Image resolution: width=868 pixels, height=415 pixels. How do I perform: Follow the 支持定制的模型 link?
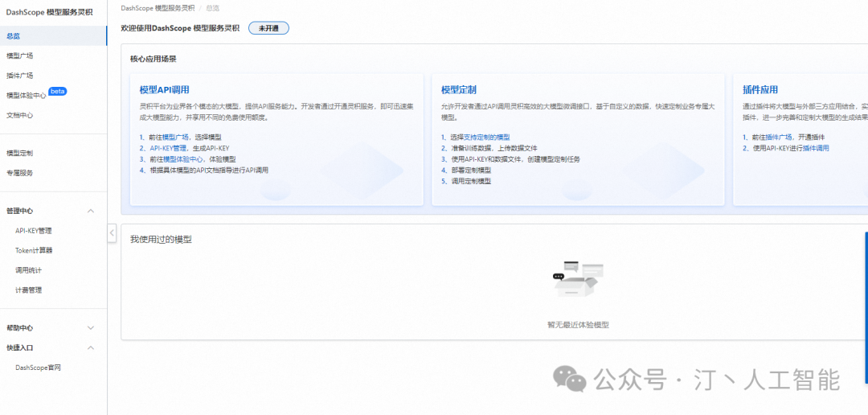pyautogui.click(x=486, y=137)
